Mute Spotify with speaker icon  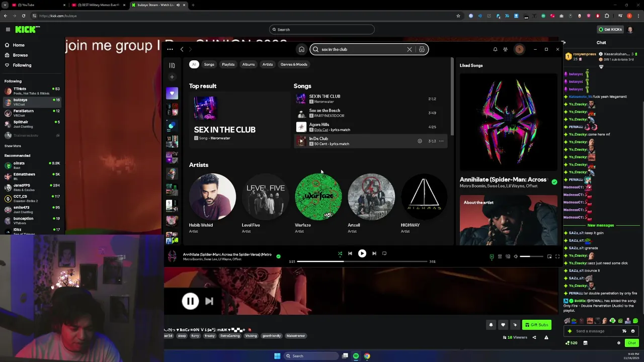tap(516, 256)
